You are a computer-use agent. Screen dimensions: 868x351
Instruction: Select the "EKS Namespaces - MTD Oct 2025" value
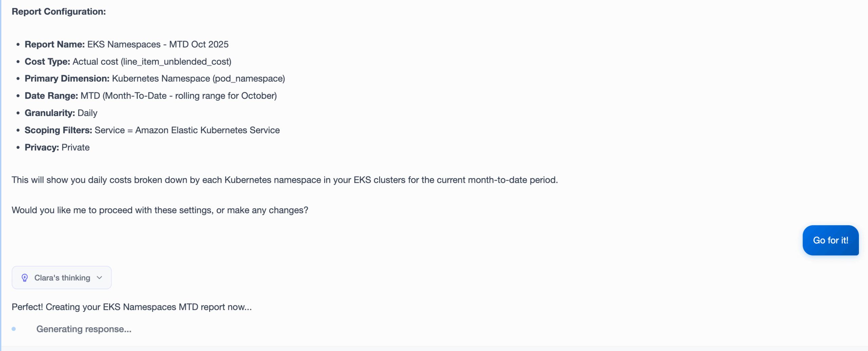pos(158,44)
